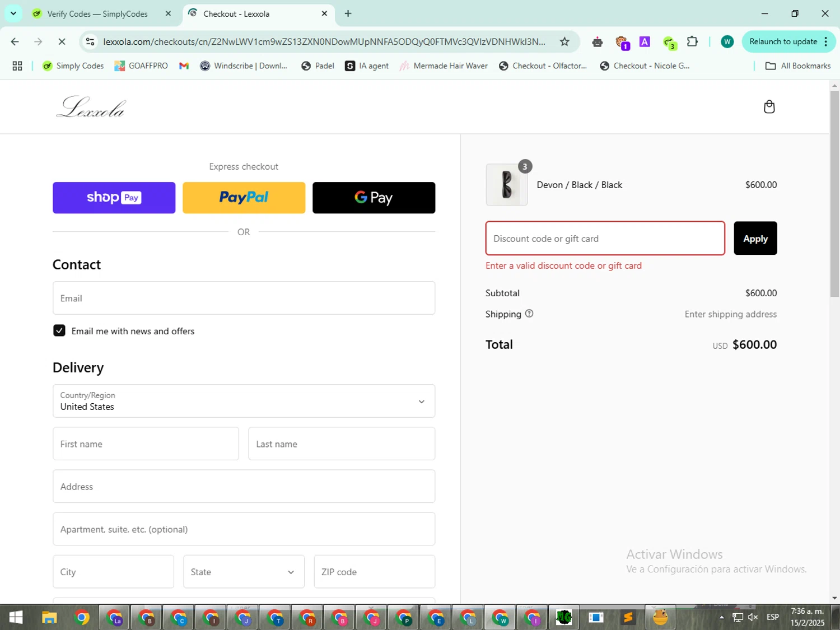Viewport: 840px width, 630px height.
Task: Focus the Address field
Action: point(244,486)
